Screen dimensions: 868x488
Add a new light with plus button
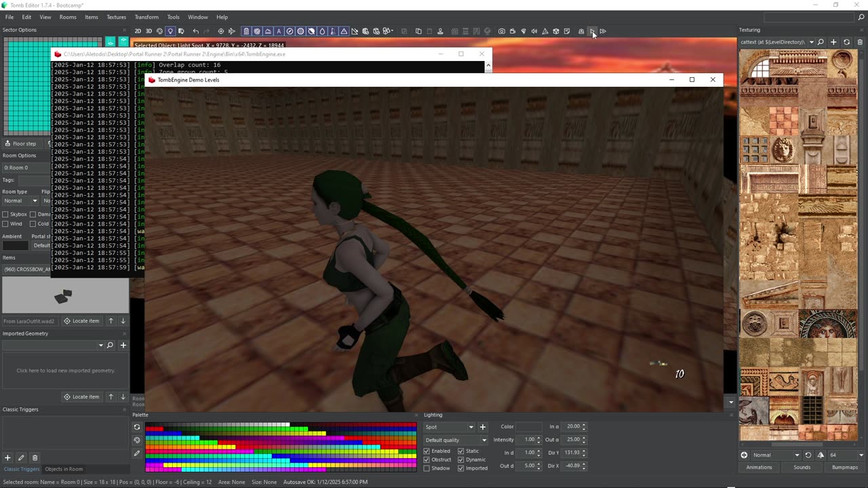483,427
